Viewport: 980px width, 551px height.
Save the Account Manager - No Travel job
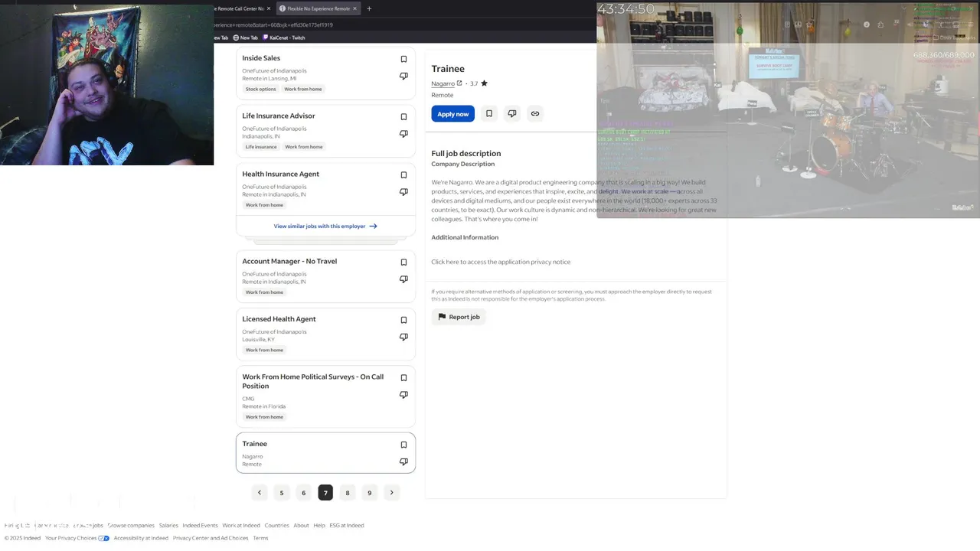403,262
